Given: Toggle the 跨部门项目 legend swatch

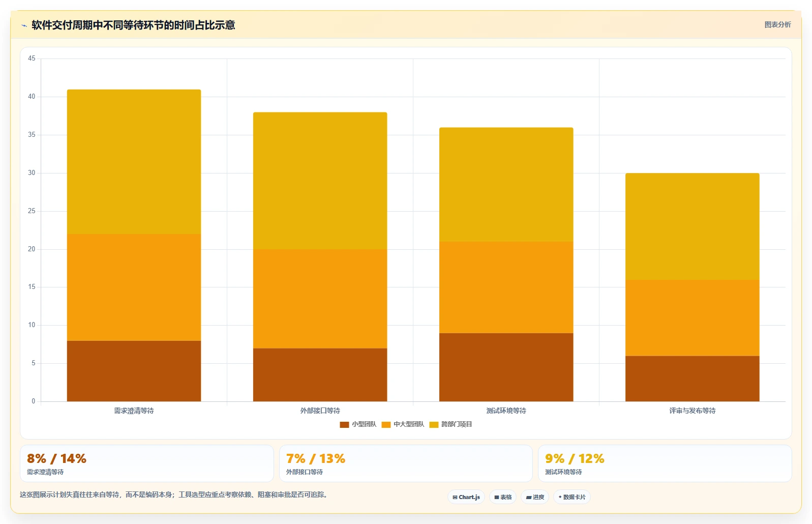Looking at the screenshot, I should point(434,425).
